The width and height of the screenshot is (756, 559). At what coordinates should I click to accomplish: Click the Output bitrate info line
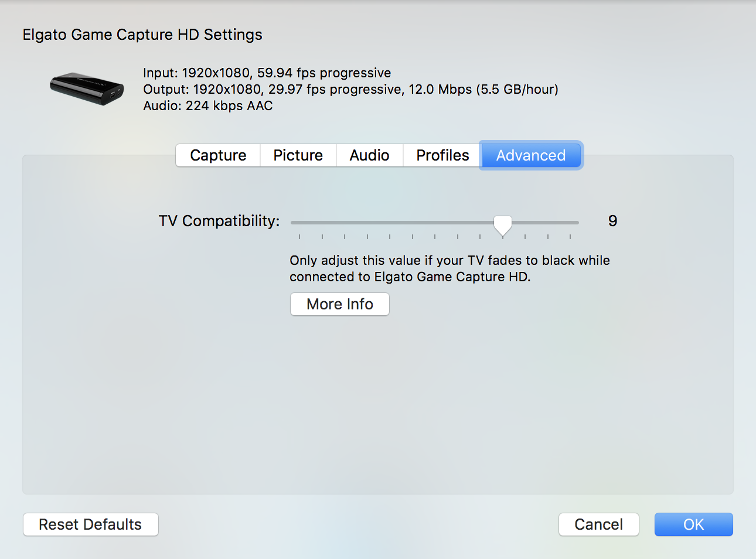350,89
